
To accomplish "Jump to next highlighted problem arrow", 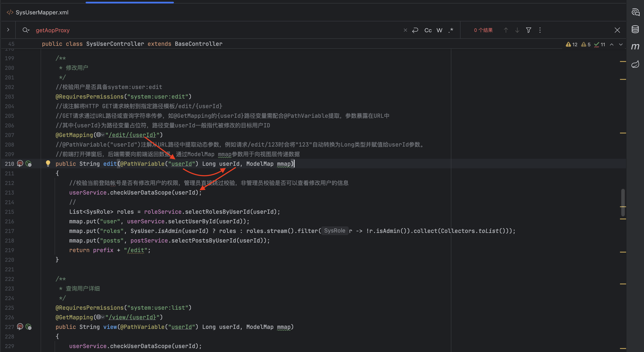I will 621,44.
